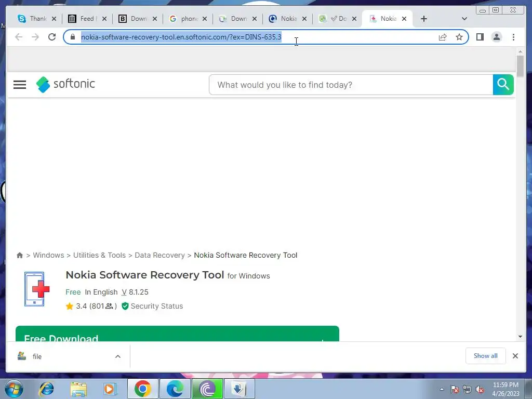Open the Windows breadcrumb link
532x399 pixels.
[48, 255]
